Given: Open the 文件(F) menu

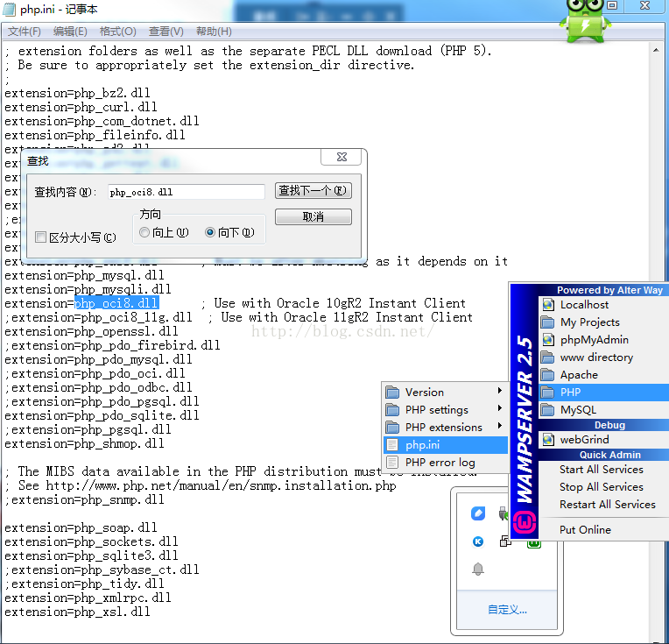Looking at the screenshot, I should coord(25,32).
